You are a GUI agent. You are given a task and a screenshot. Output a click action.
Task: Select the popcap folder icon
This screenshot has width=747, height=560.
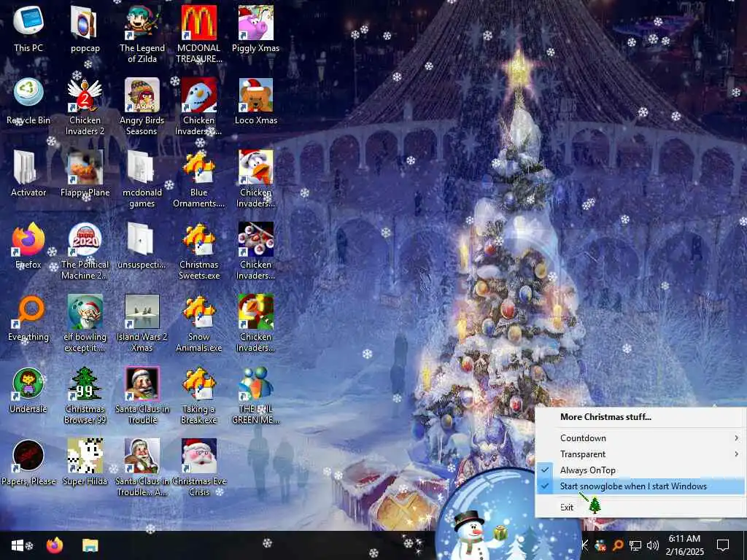(85, 28)
